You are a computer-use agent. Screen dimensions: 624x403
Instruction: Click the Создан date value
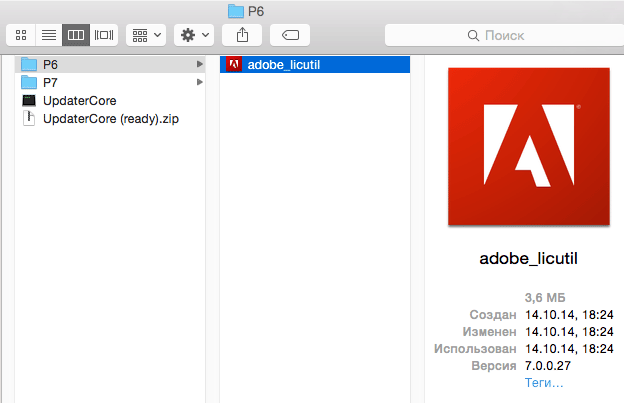click(x=569, y=315)
